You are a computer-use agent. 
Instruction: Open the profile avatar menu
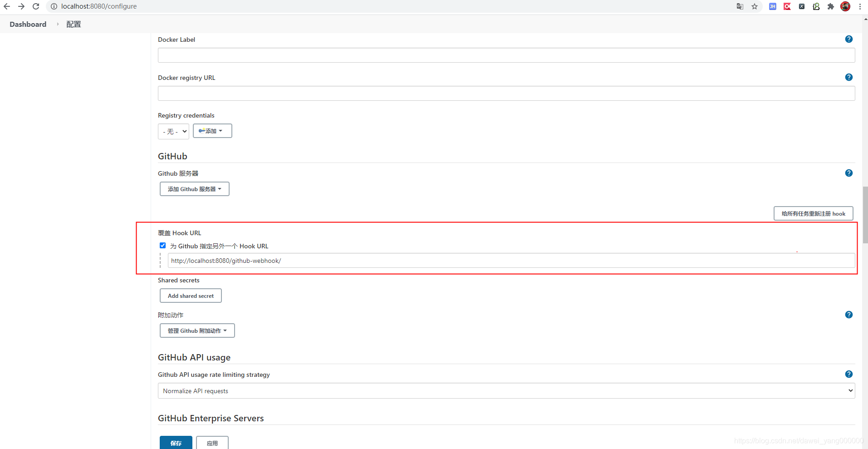coord(845,6)
